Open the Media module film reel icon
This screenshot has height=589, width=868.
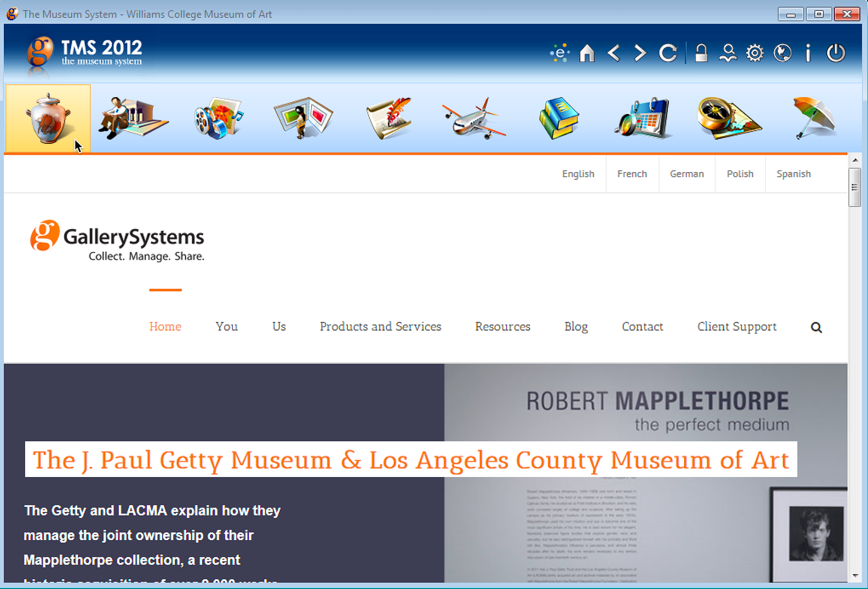click(x=218, y=118)
